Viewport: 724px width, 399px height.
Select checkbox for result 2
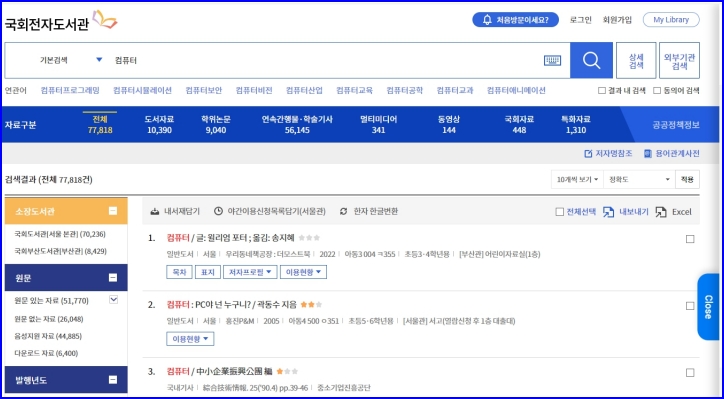coord(690,306)
